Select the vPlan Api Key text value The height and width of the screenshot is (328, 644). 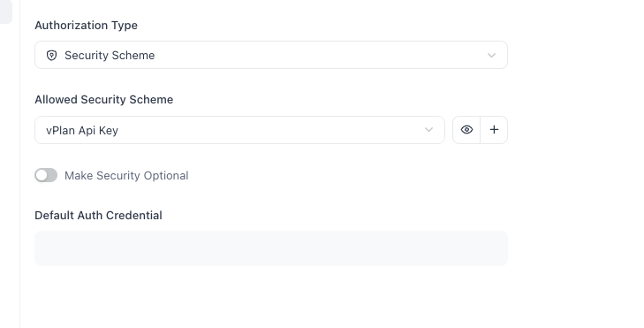[x=82, y=130]
